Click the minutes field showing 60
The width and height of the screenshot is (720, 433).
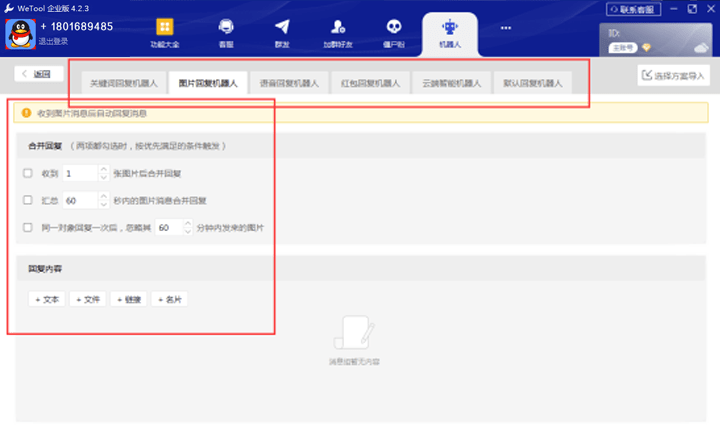[169, 227]
